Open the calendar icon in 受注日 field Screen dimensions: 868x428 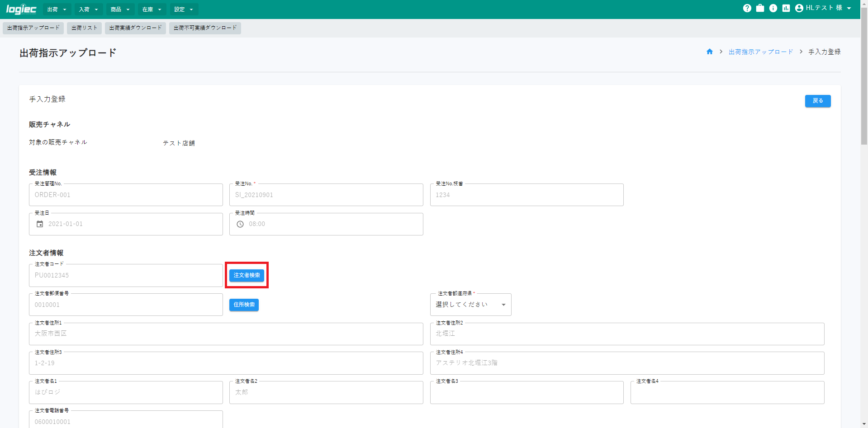pos(40,224)
